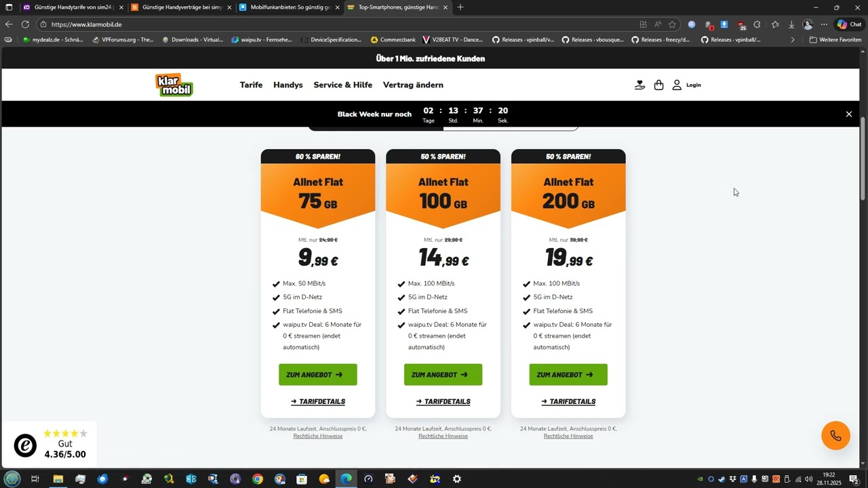Go back with browser back arrow
Image resolution: width=868 pixels, height=488 pixels.
pyautogui.click(x=9, y=24)
